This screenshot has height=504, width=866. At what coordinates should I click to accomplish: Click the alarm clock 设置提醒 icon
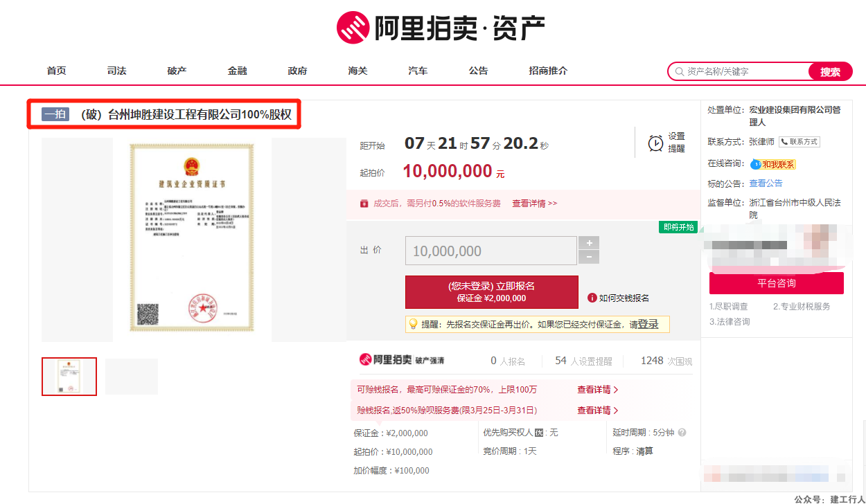pos(655,143)
